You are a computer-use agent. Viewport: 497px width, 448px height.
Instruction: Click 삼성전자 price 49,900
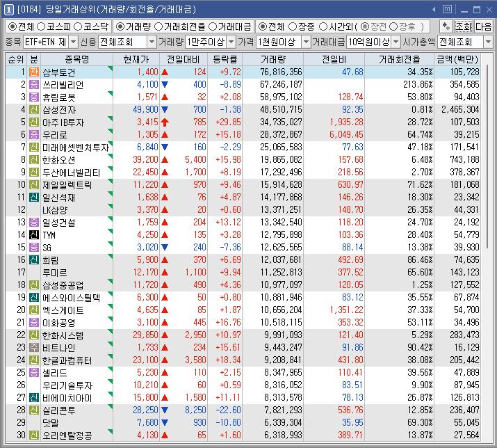click(x=145, y=110)
